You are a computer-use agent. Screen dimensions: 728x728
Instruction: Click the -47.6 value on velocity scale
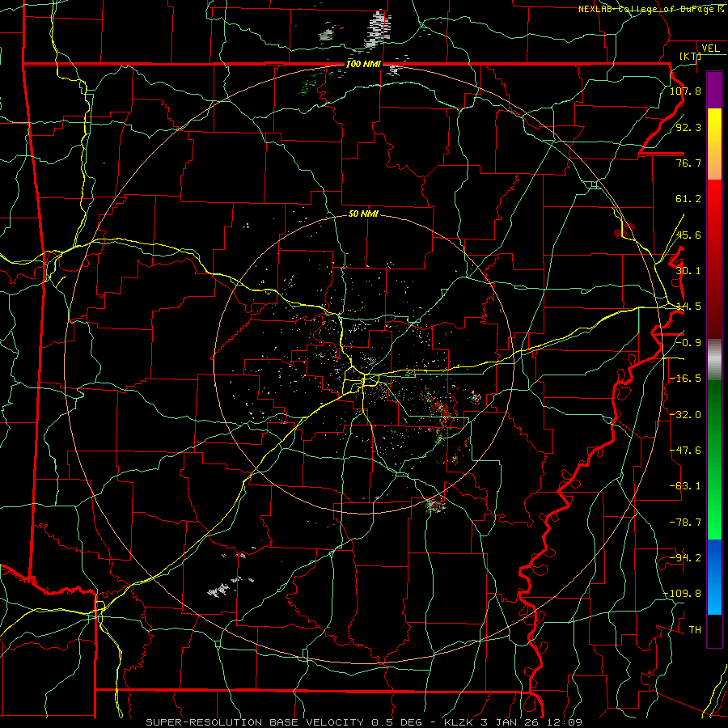685,451
